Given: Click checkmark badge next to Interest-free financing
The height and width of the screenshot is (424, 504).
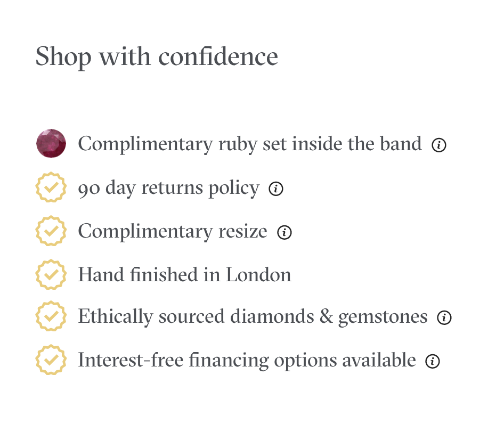Looking at the screenshot, I should tap(51, 360).
